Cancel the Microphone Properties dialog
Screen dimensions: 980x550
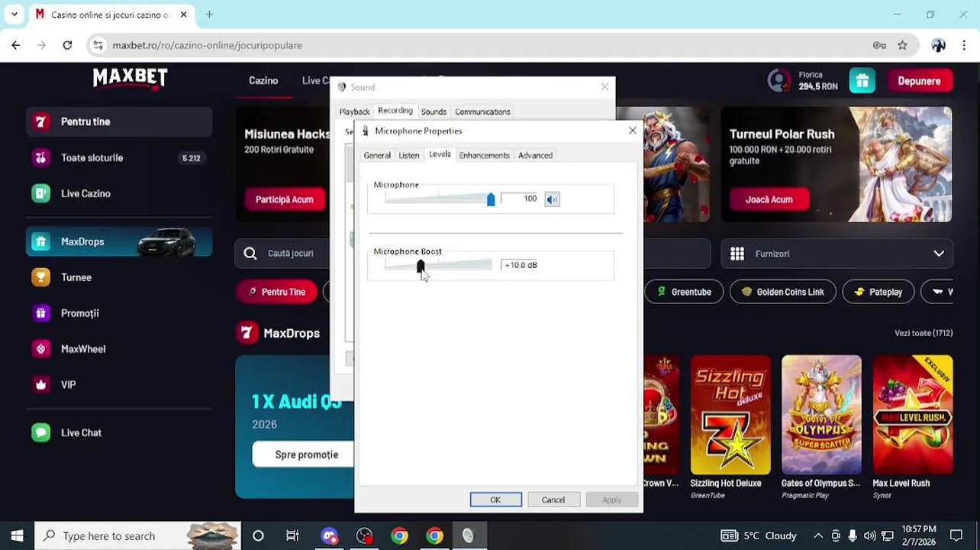pos(553,500)
